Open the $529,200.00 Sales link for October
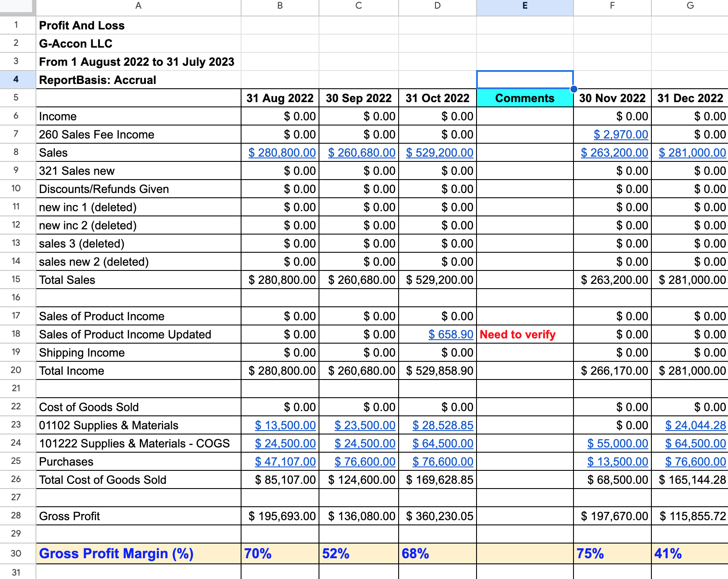 click(x=439, y=153)
